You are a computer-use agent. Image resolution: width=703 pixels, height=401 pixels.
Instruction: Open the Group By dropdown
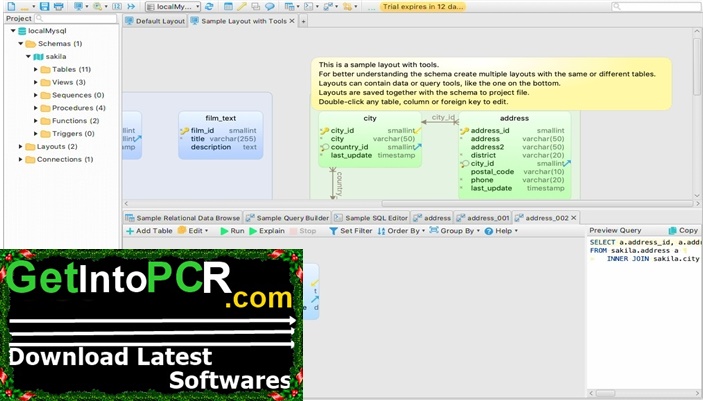(x=455, y=231)
